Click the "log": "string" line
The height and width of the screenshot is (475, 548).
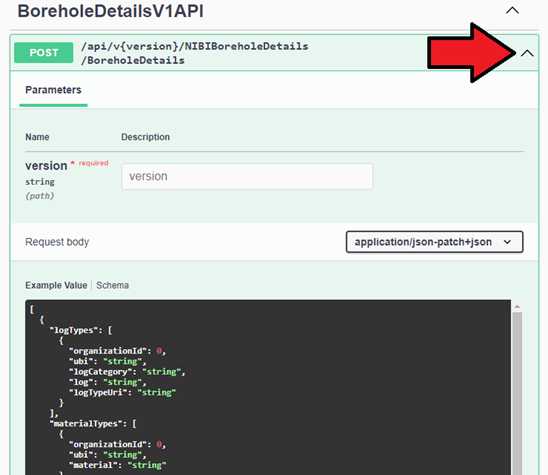(x=107, y=382)
